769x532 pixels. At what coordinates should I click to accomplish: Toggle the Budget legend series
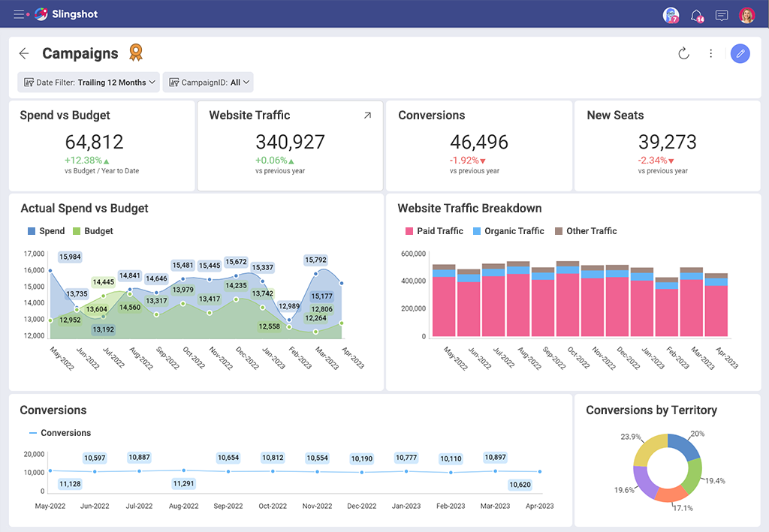(93, 231)
